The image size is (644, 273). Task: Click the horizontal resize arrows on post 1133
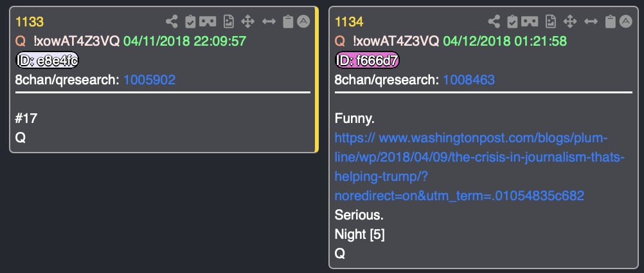[269, 21]
